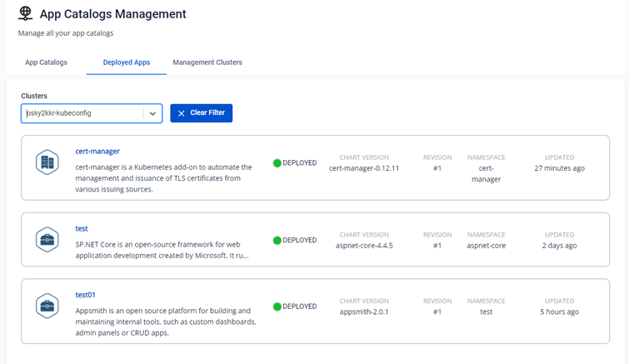This screenshot has width=629, height=364.
Task: Open the test app title link
Action: [82, 228]
